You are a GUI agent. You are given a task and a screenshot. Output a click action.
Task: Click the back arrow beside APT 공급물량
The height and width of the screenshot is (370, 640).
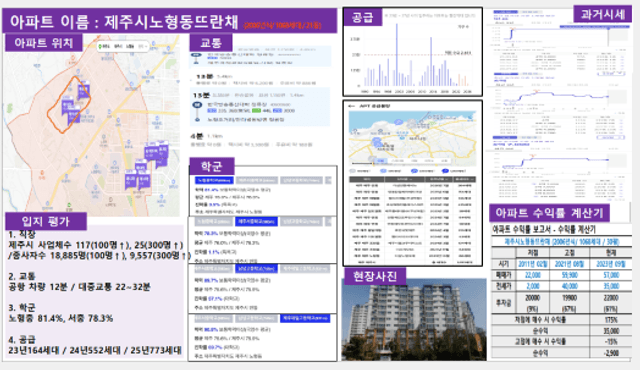pyautogui.click(x=352, y=106)
